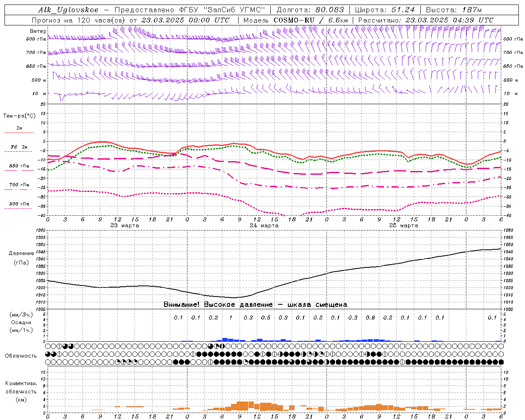Click the model name 'COSMO-RU / 6.6км'
The image size is (525, 420).
point(311,20)
